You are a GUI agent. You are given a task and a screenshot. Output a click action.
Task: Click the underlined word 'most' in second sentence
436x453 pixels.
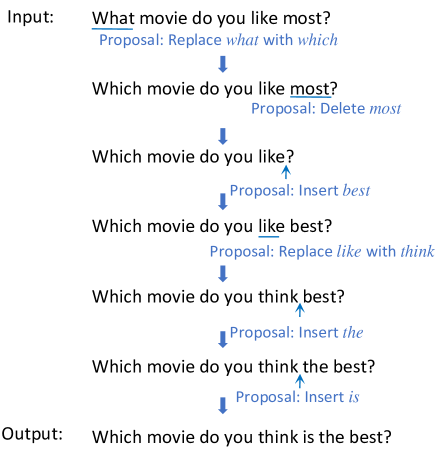tap(310, 89)
